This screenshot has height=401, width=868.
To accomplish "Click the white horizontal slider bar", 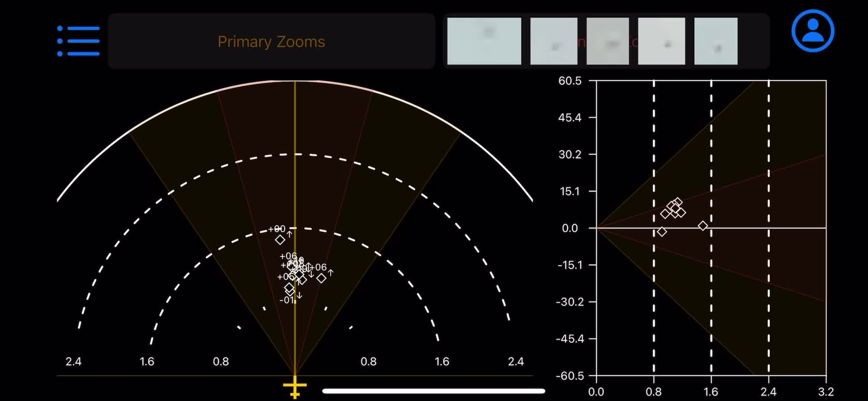I will tap(433, 391).
